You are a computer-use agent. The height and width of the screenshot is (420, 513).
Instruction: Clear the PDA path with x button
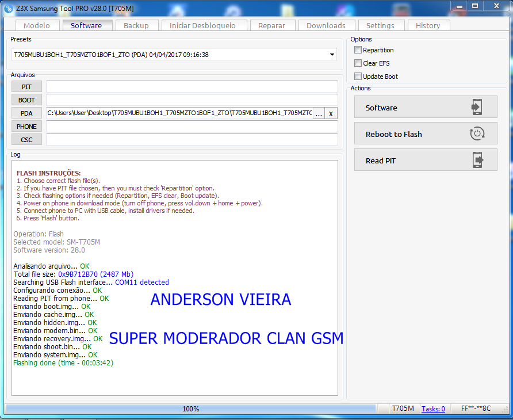[331, 113]
